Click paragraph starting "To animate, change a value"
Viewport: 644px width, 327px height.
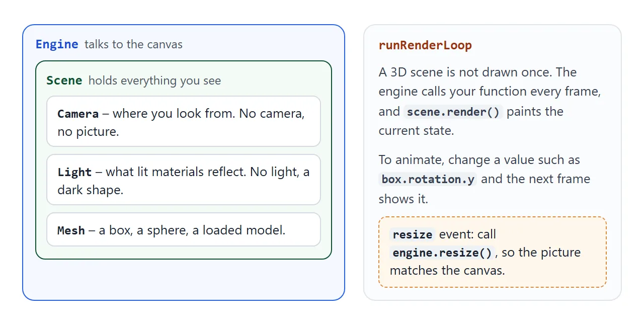pos(485,179)
